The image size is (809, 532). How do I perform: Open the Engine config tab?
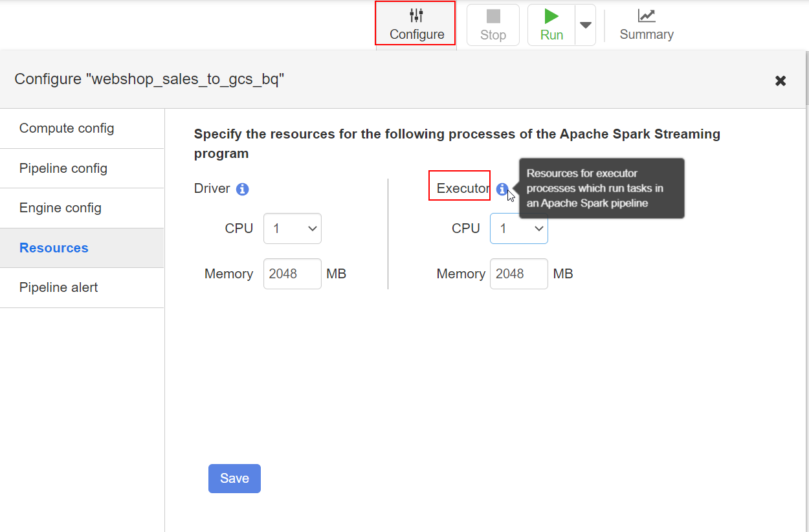coord(82,208)
